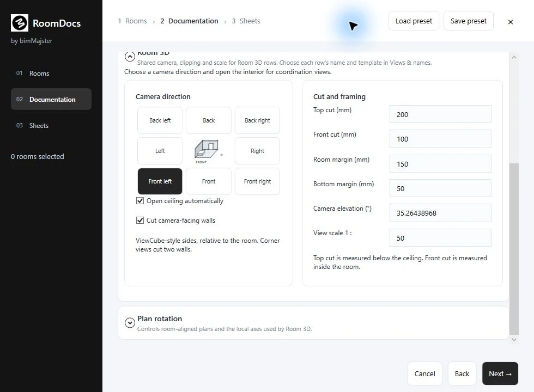Open Sheets step in sidebar
Viewport: 534px width, 392px height.
pyautogui.click(x=51, y=126)
